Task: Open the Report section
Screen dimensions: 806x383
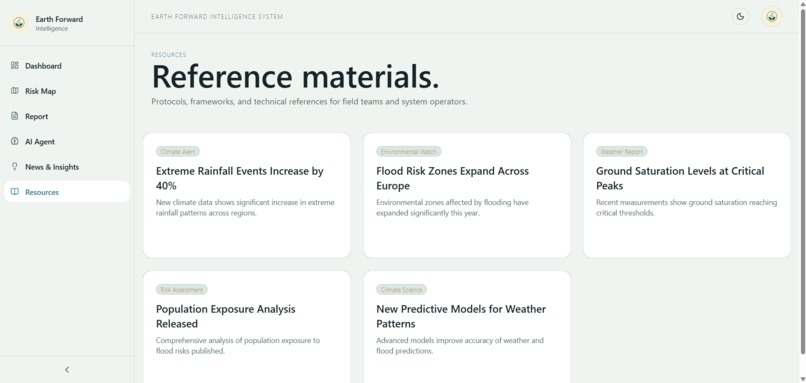Action: pos(67,116)
